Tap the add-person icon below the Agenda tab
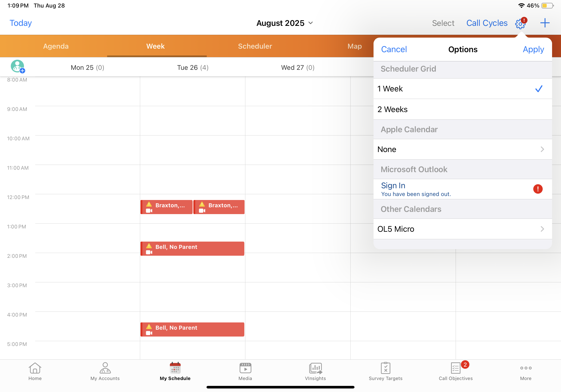561x392 pixels. coord(17,66)
